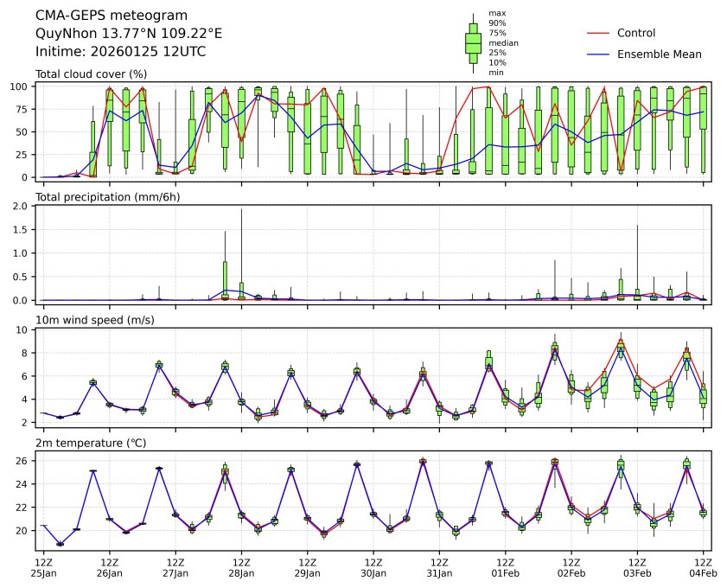Click the "median" label in the box-plot legend

point(503,42)
